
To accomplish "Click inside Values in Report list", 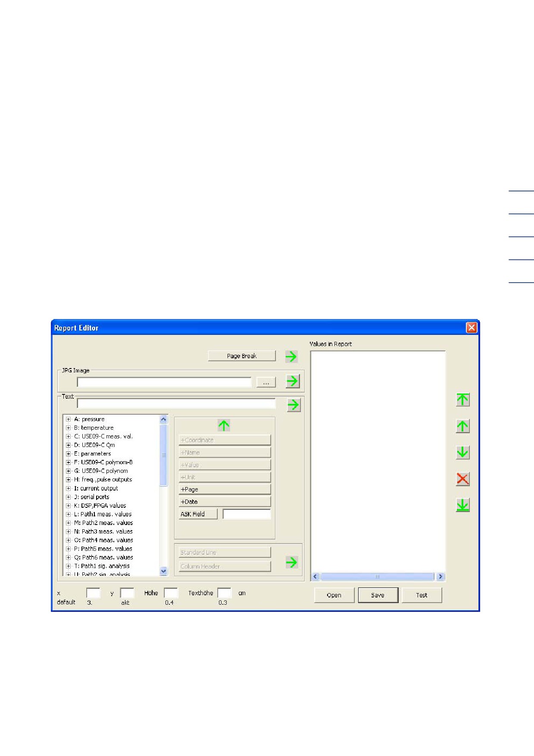I will [378, 461].
